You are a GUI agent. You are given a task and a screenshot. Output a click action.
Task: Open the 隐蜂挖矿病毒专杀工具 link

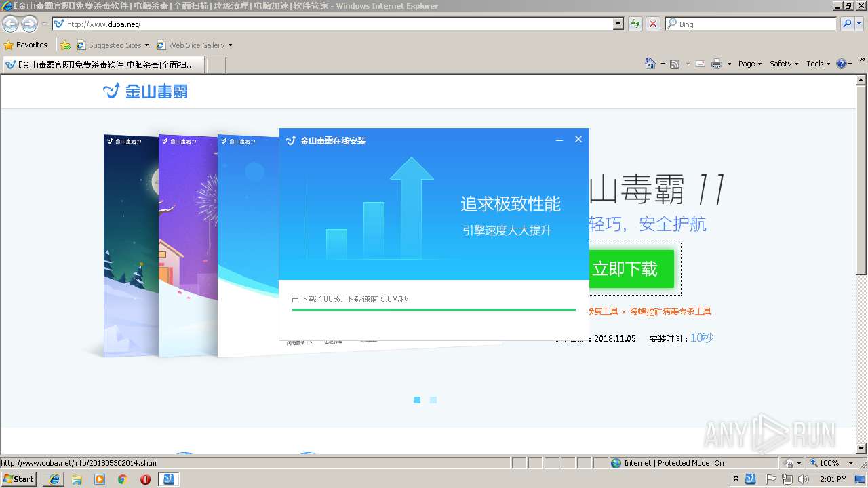671,312
